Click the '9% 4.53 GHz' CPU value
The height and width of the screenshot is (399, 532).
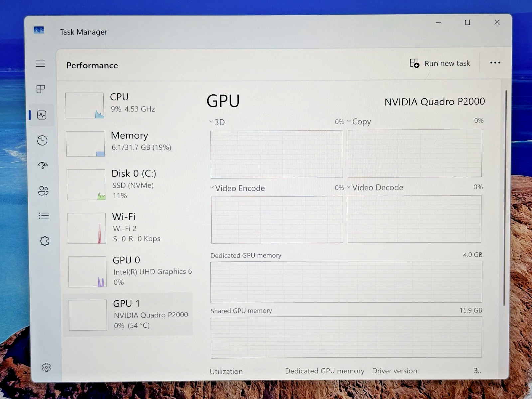[x=133, y=109]
